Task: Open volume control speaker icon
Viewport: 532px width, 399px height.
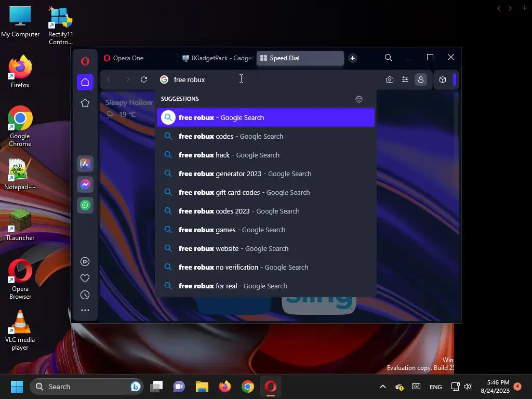Action: coord(468,387)
